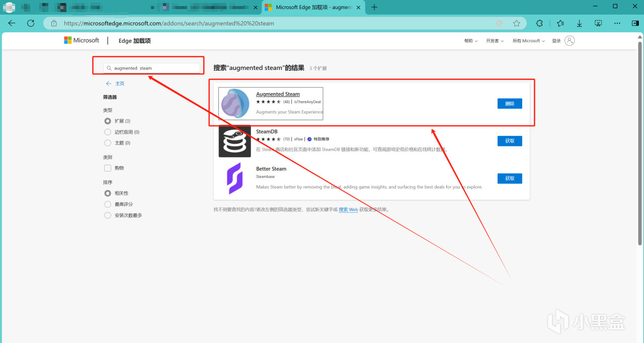Go back to previous page

(x=12, y=23)
